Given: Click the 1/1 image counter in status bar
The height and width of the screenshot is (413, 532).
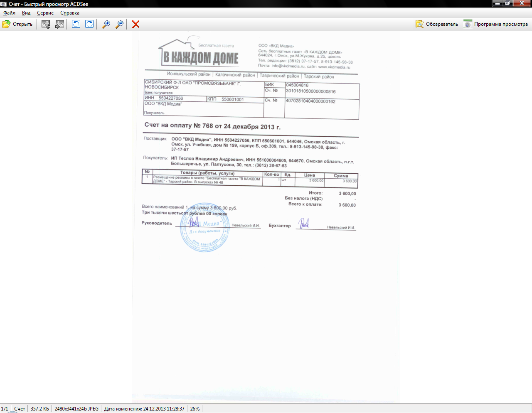Looking at the screenshot, I should [5, 409].
